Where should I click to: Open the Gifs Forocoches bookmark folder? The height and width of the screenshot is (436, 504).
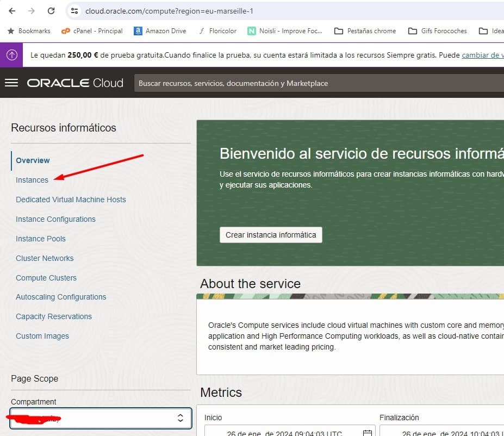438,31
